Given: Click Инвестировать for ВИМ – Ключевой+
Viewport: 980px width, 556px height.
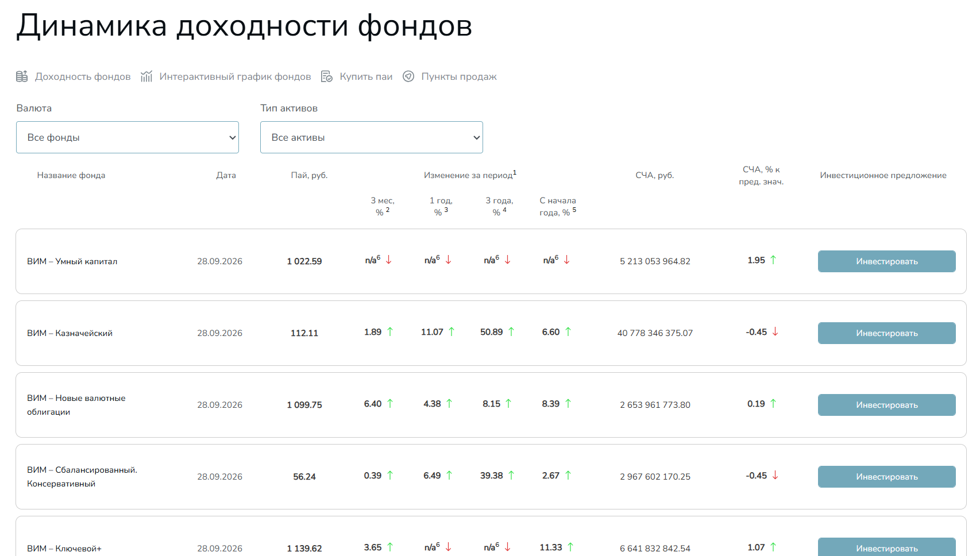Looking at the screenshot, I should (886, 547).
